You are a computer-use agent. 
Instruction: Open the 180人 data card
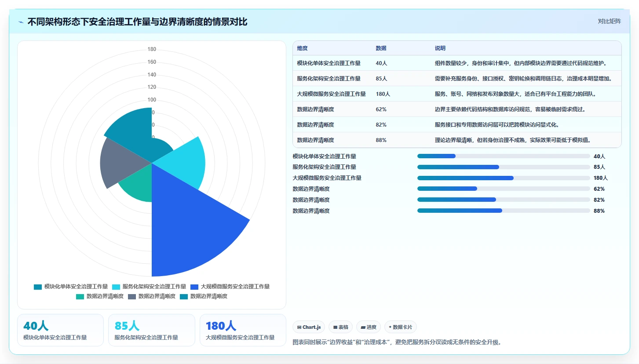(243, 330)
